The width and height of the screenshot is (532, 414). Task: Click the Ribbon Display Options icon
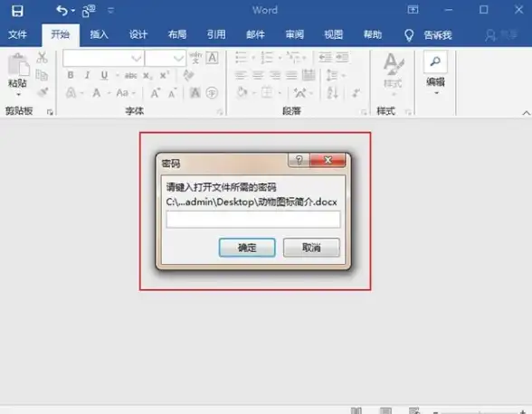click(x=413, y=10)
